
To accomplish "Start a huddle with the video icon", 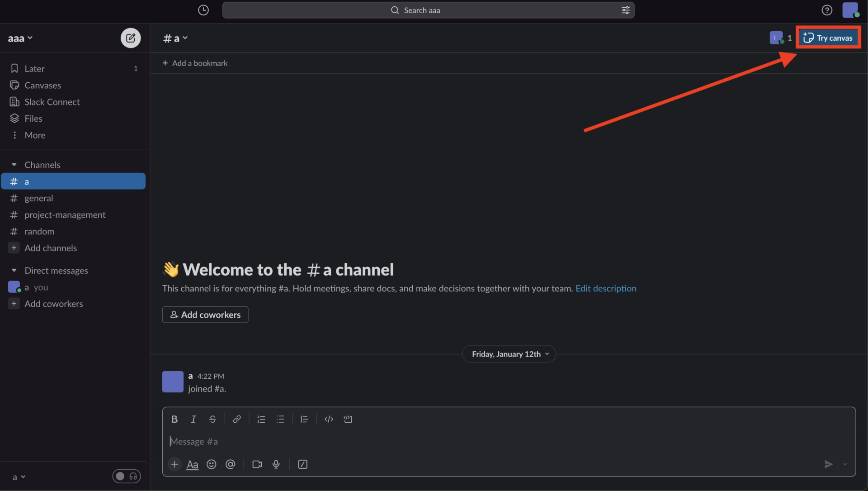I will pos(257,464).
